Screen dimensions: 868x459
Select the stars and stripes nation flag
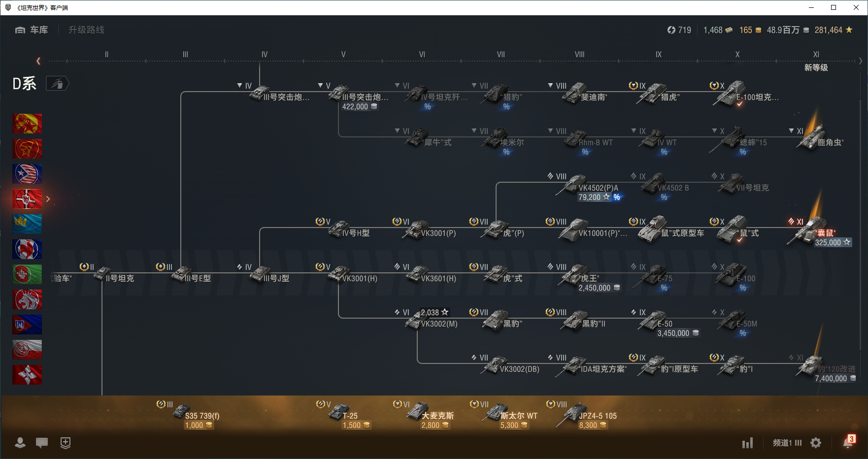pos(27,174)
